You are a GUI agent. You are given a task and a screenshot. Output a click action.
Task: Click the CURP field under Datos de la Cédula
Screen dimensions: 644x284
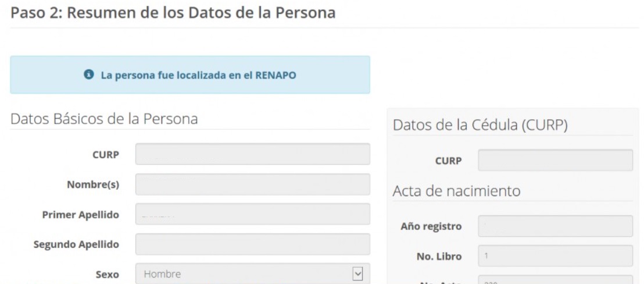coord(555,161)
